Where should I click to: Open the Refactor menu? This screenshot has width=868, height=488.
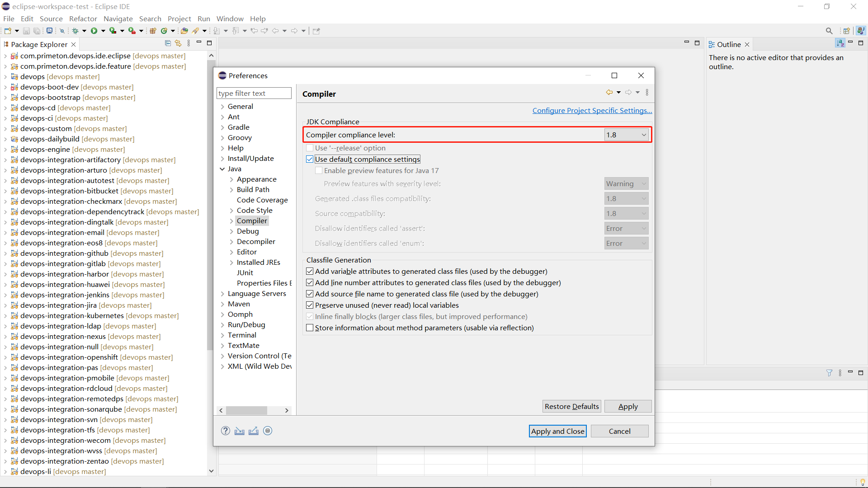point(83,19)
